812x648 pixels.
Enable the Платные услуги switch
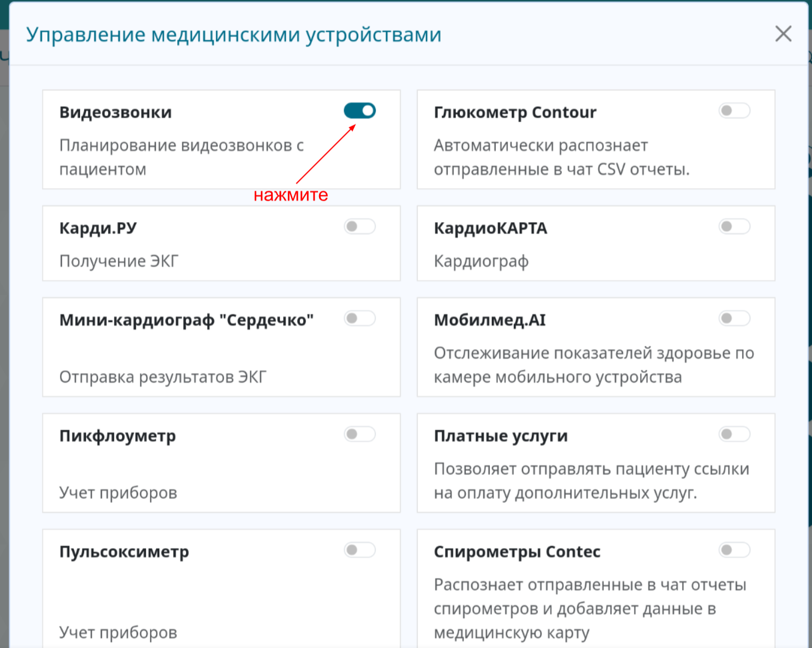[734, 434]
